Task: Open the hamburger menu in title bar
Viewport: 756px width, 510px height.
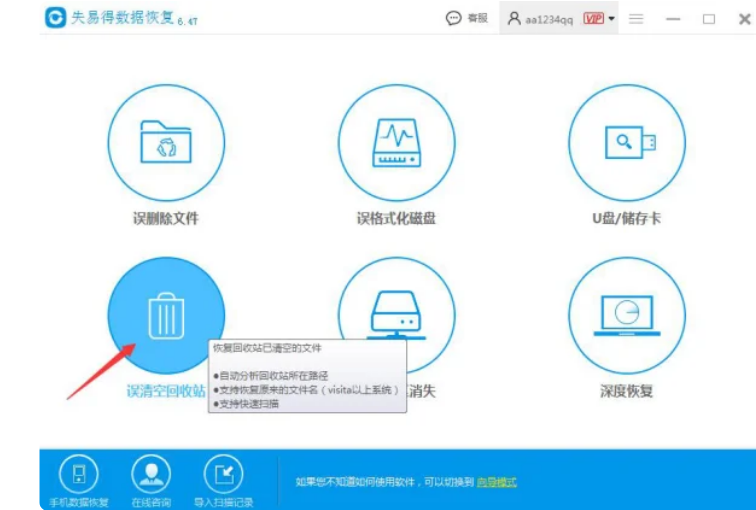Action: 636,19
